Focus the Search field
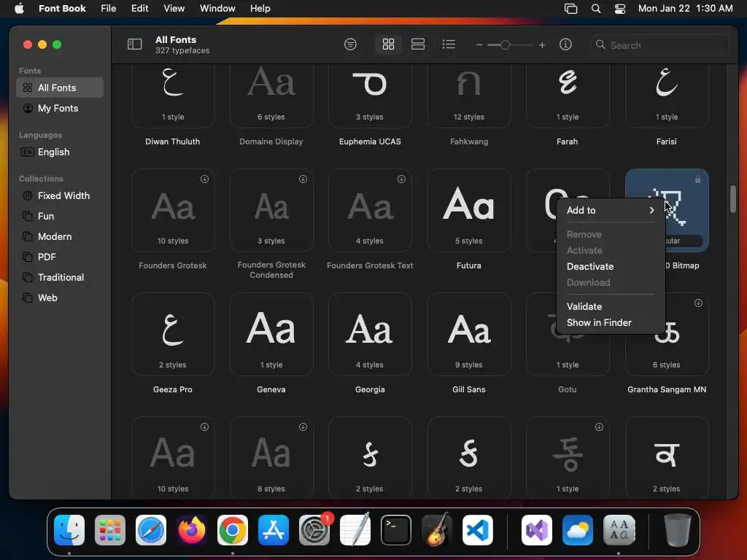747x560 pixels. 659,45
